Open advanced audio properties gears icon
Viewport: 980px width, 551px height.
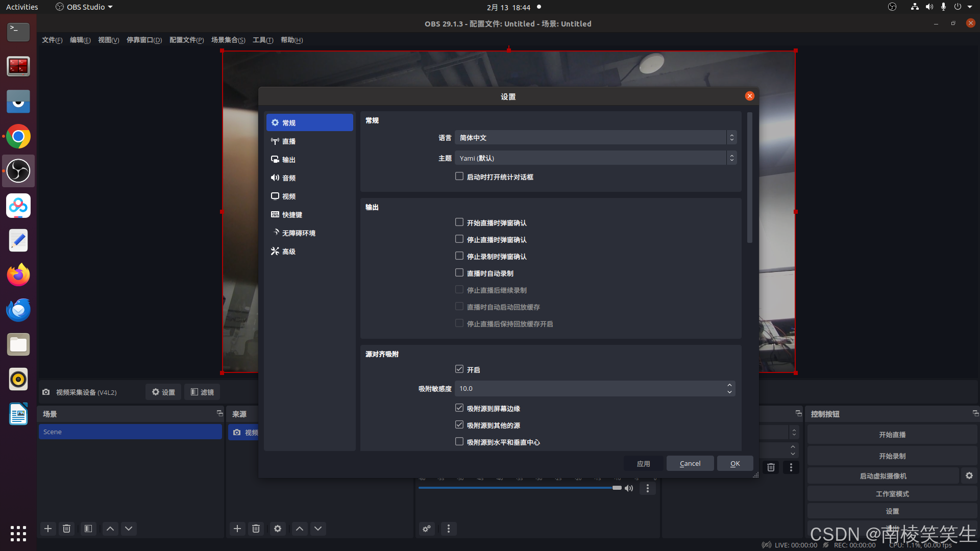pos(427,529)
